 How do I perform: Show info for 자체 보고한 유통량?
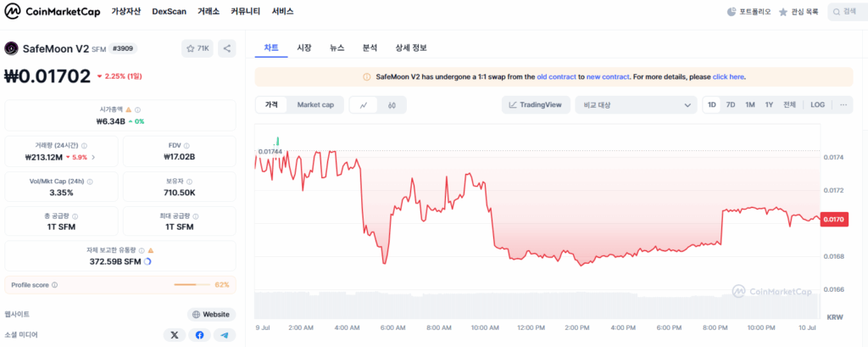tap(142, 250)
